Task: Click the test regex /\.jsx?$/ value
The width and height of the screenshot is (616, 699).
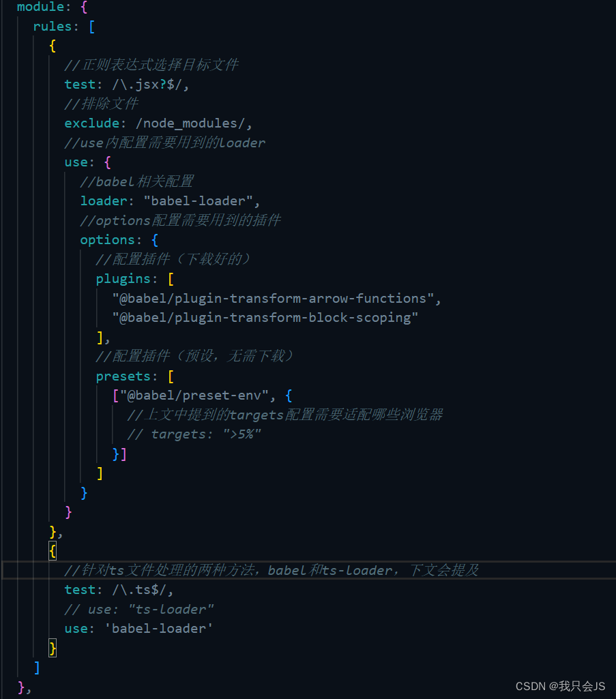Action: [147, 84]
